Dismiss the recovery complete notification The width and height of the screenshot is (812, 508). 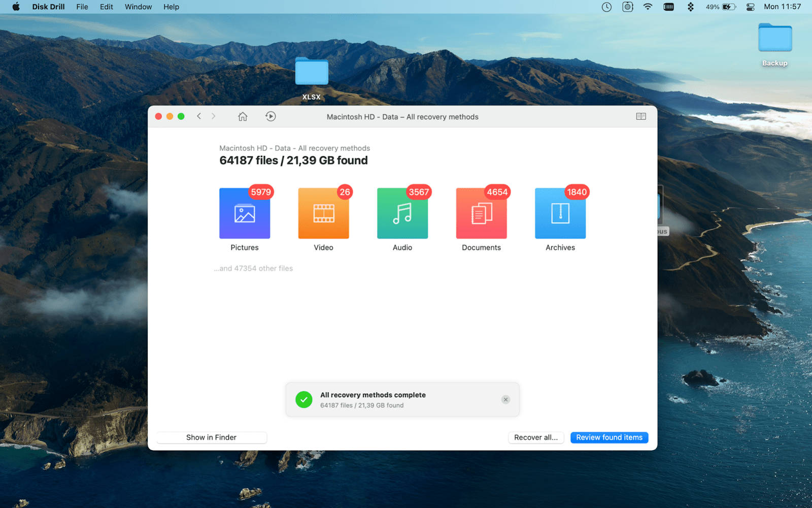[x=505, y=400]
